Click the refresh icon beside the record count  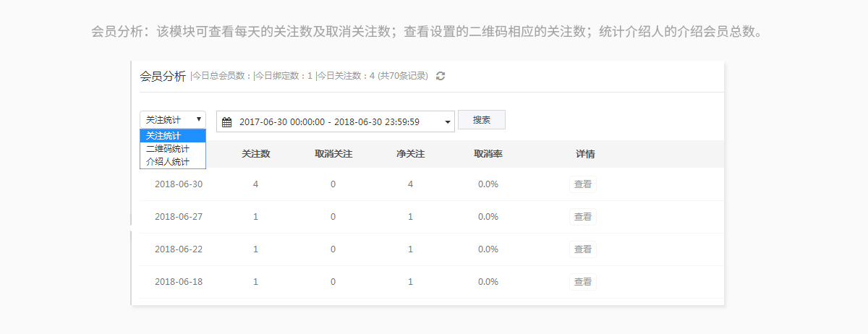click(441, 75)
